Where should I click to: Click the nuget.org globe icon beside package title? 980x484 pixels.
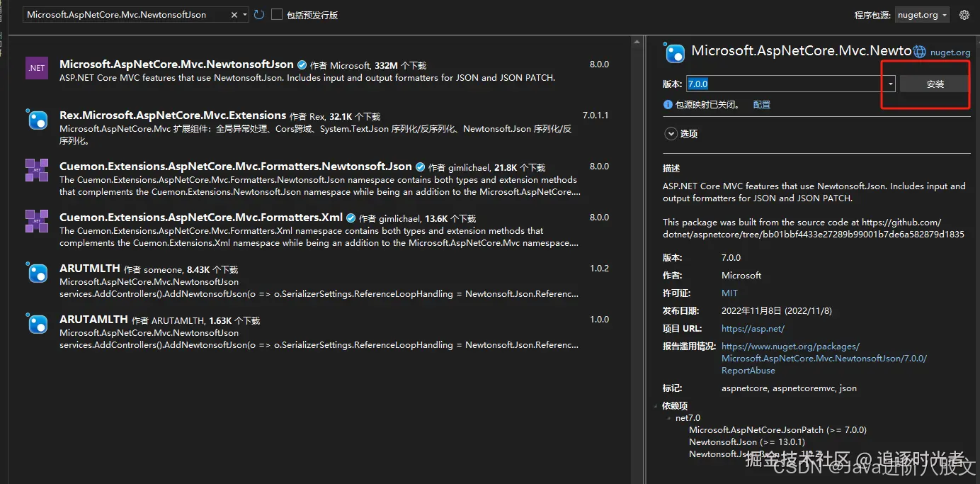point(919,51)
